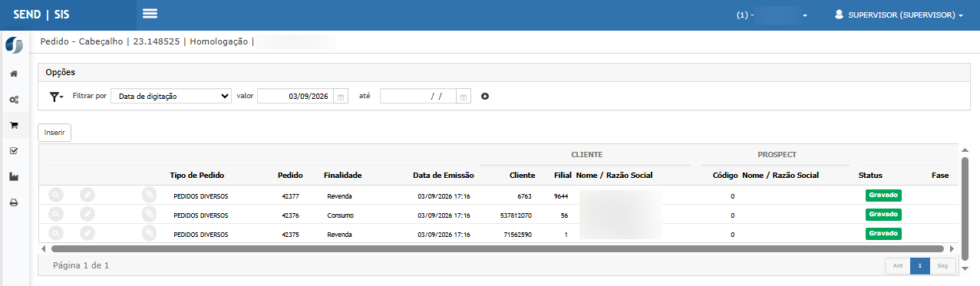The height and width of the screenshot is (286, 980).
Task: Open the SUPERVISOR user menu
Action: pos(899,15)
